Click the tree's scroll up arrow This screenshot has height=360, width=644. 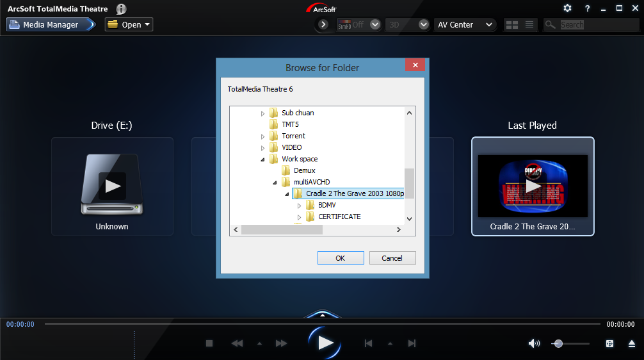click(x=409, y=113)
